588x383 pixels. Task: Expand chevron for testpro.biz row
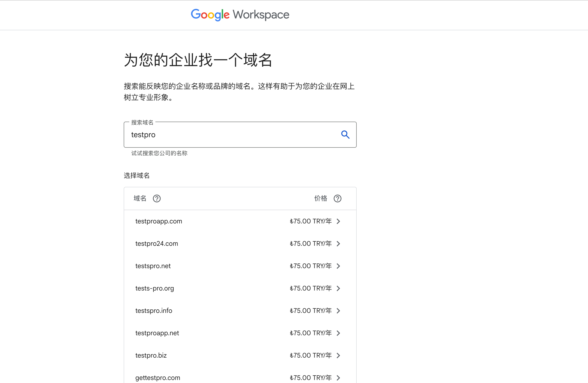coord(338,355)
